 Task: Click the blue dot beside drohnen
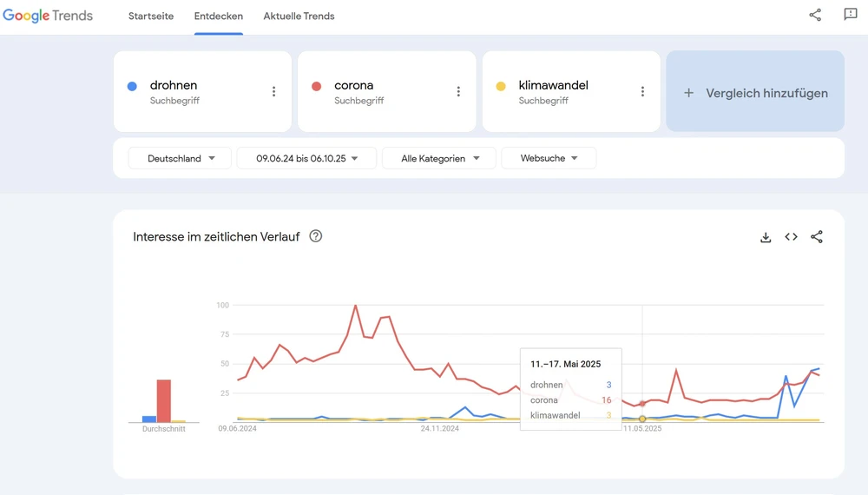132,86
